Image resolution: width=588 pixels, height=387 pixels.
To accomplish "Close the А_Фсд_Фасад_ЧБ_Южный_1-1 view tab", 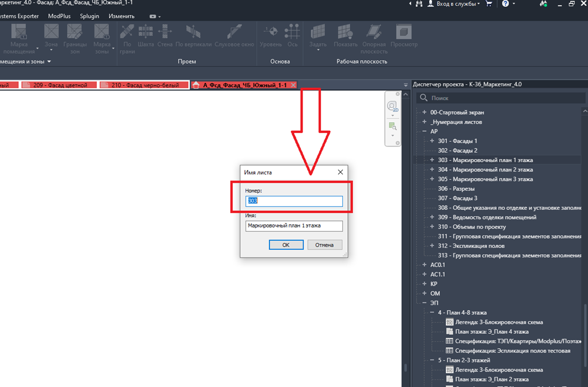I will (x=293, y=85).
